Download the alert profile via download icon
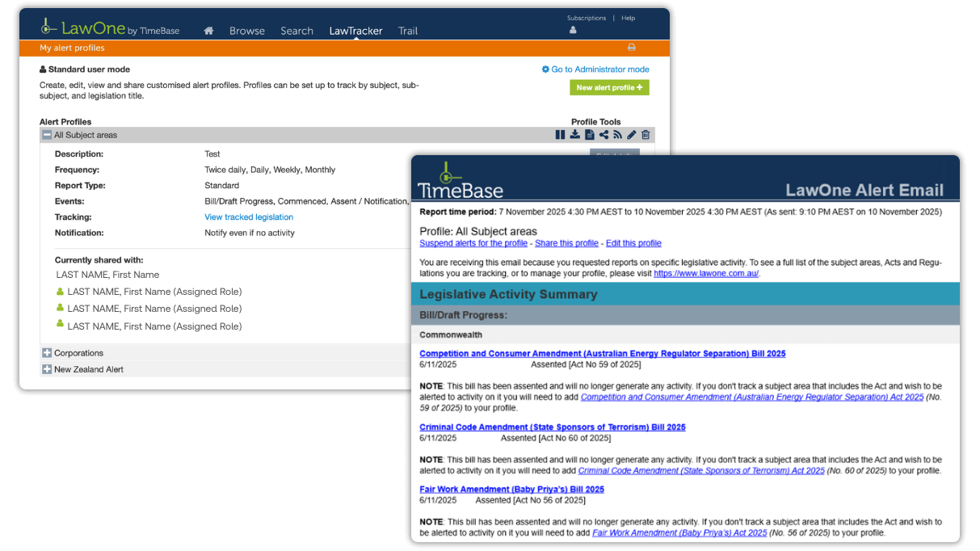Screen dimensions: 980x551 pyautogui.click(x=574, y=134)
